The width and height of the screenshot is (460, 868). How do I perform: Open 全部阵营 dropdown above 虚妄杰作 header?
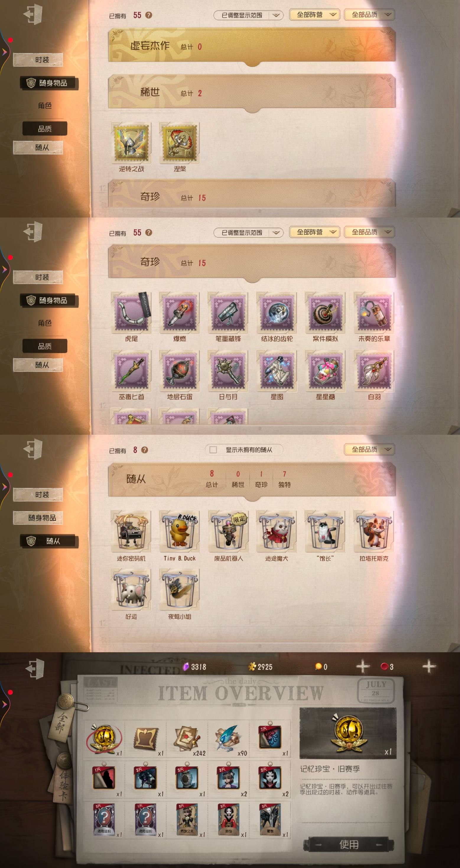coord(314,14)
